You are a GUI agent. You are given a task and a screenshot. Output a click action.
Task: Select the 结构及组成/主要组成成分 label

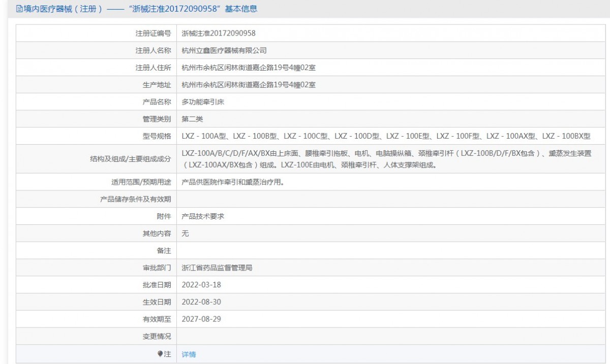point(130,159)
